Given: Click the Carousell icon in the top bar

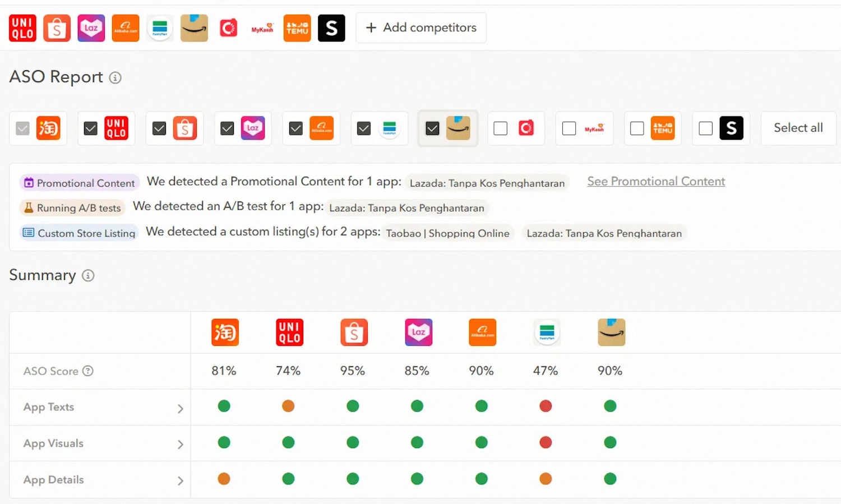Looking at the screenshot, I should click(228, 28).
